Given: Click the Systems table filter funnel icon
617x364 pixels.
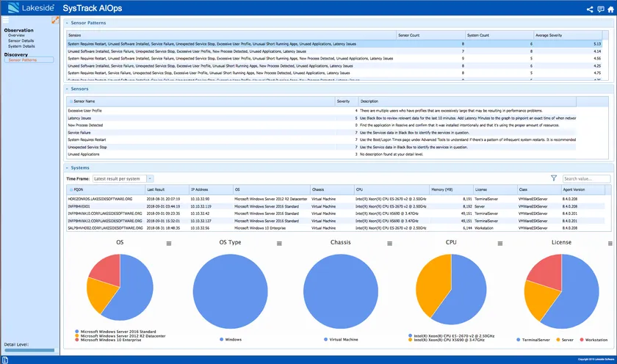Looking at the screenshot, I should pyautogui.click(x=554, y=178).
